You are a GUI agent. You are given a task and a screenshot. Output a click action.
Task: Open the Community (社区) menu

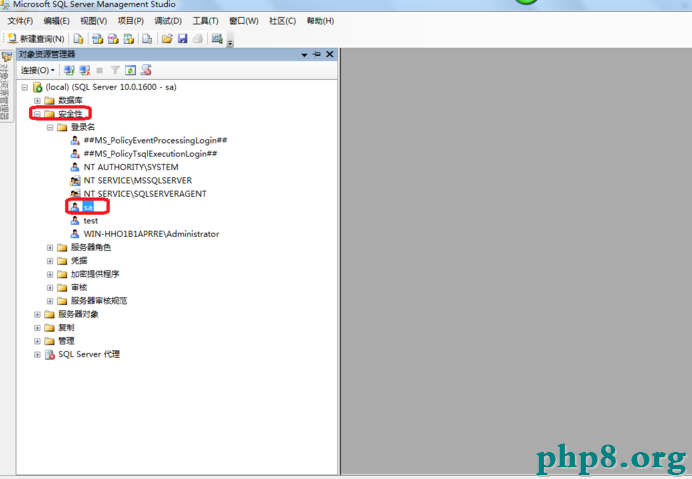282,21
